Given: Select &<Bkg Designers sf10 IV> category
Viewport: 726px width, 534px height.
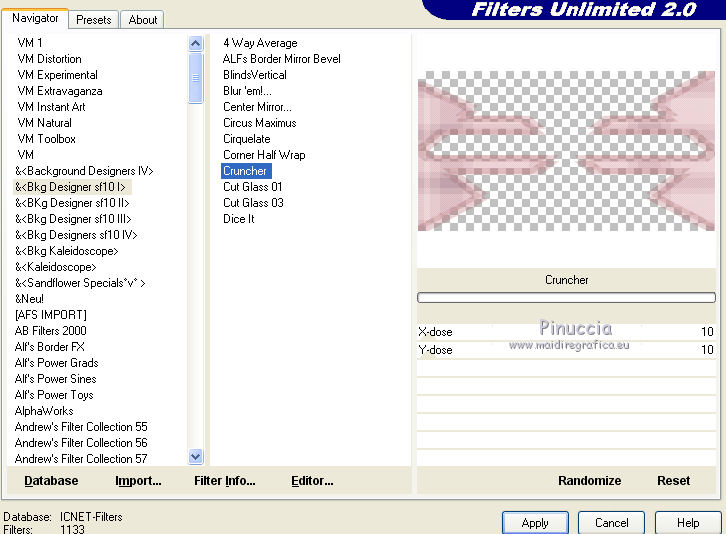Looking at the screenshot, I should coord(76,235).
